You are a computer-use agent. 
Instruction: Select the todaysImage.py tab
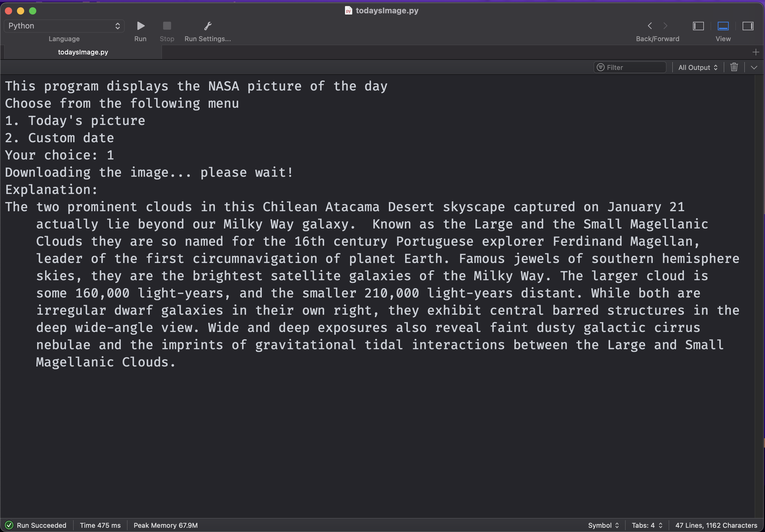83,52
